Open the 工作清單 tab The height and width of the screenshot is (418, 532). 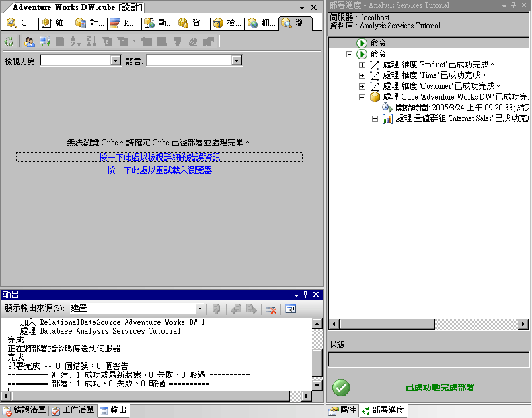point(73,411)
